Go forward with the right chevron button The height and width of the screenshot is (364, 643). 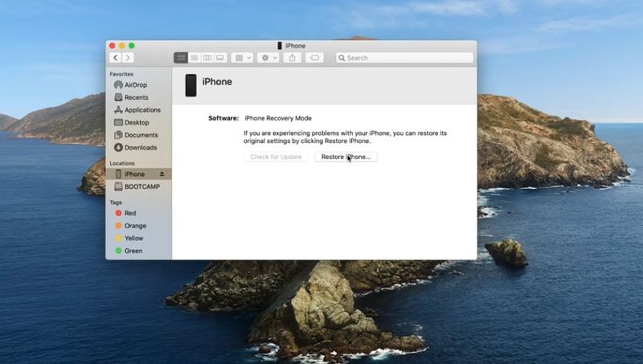point(128,58)
